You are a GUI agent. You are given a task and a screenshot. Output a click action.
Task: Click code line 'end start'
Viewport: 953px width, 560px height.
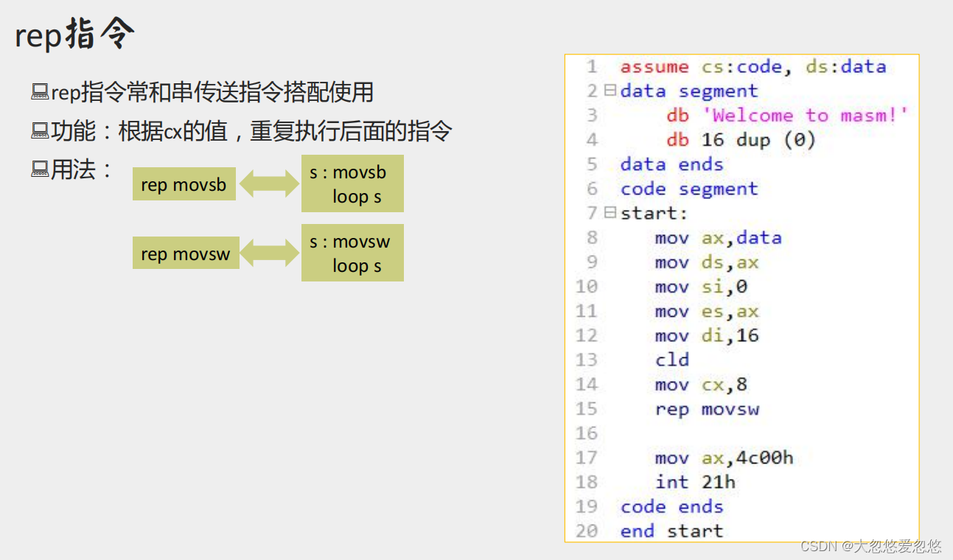coord(671,531)
